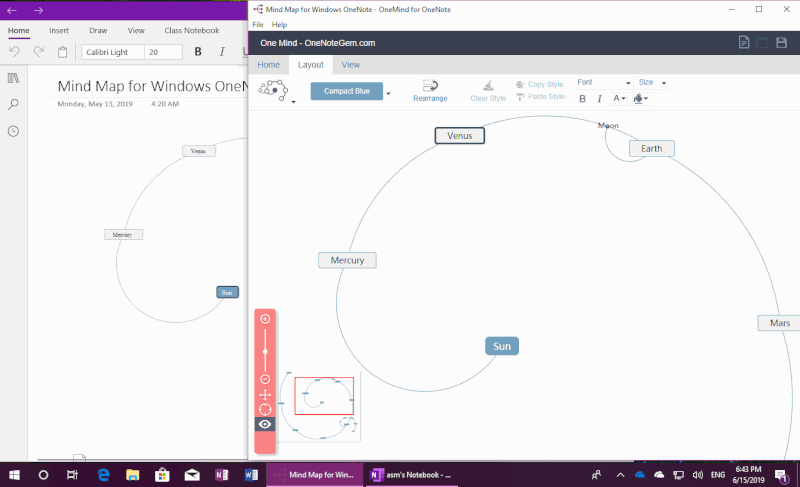This screenshot has width=800, height=487.
Task: Open recent notes clock icon in OneNote
Action: (x=13, y=131)
